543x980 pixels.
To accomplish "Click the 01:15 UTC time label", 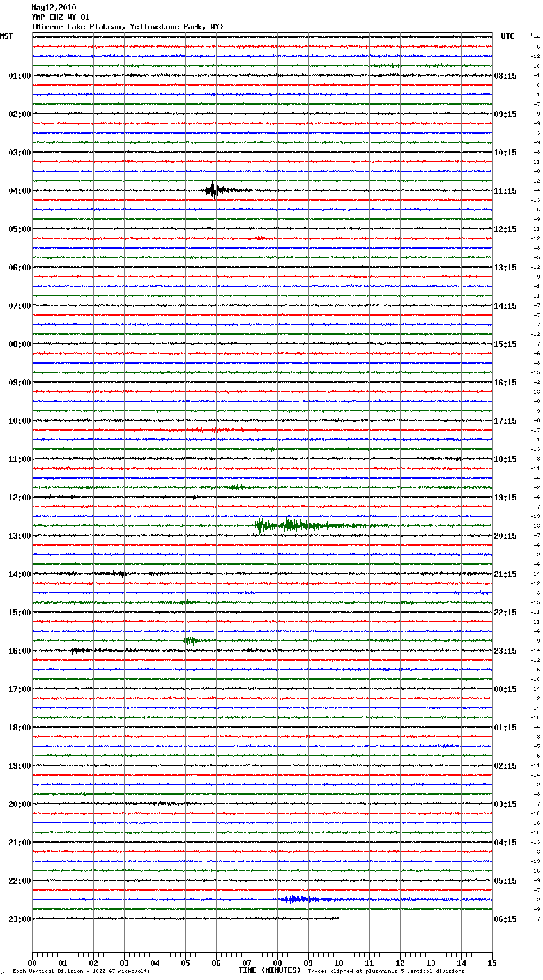I will point(505,728).
